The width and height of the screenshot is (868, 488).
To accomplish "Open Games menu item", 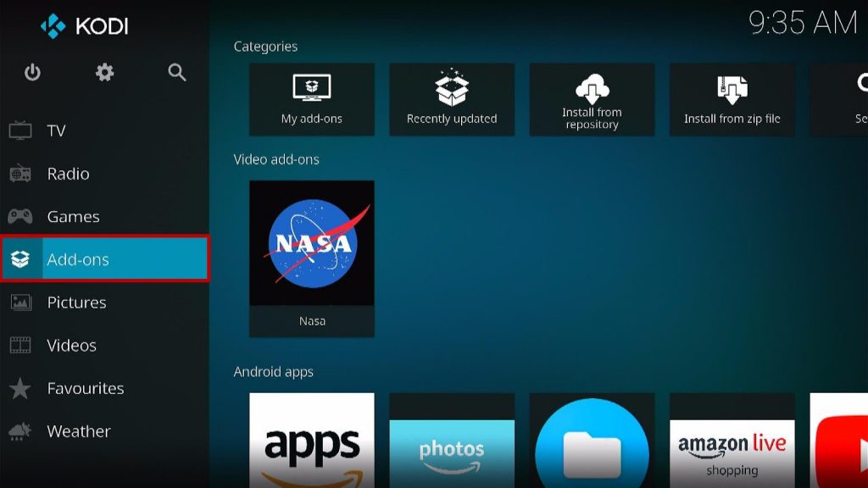I will coord(104,216).
